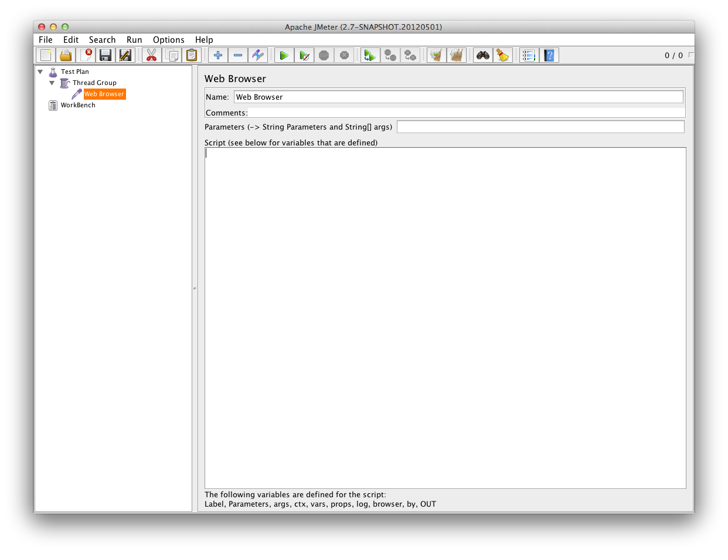
Task: Expand all tree nodes with the plus icon
Action: click(217, 55)
